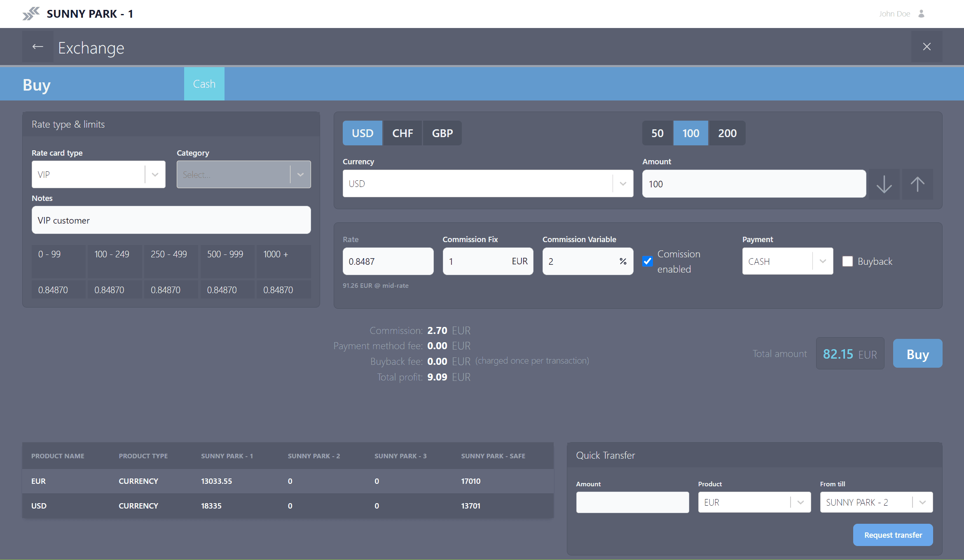Enable the Buyback checkbox
Image resolution: width=964 pixels, height=560 pixels.
click(x=847, y=261)
